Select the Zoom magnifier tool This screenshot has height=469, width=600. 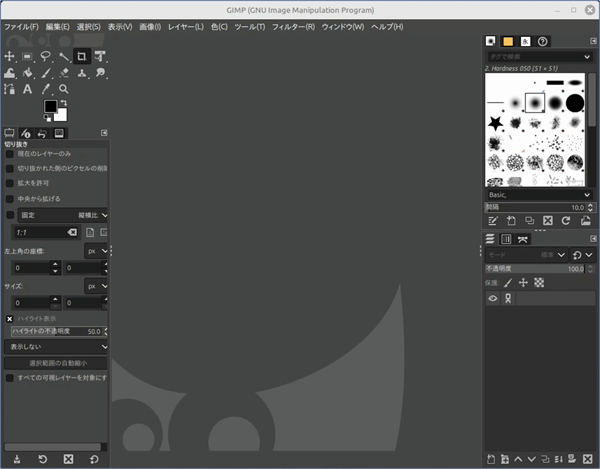64,89
